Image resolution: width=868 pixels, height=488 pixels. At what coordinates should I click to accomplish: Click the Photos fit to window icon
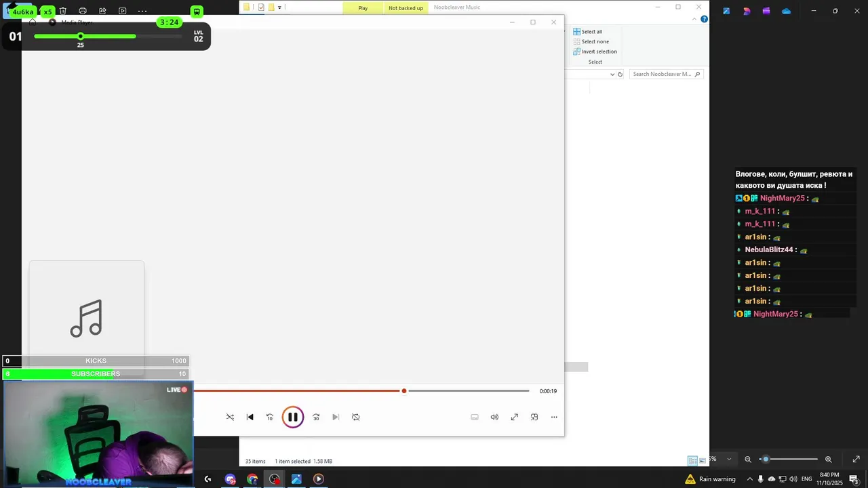[856, 459]
